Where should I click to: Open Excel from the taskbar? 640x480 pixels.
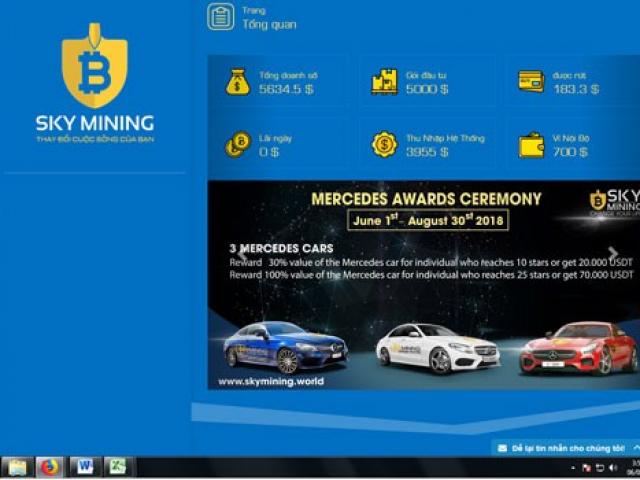[116, 467]
